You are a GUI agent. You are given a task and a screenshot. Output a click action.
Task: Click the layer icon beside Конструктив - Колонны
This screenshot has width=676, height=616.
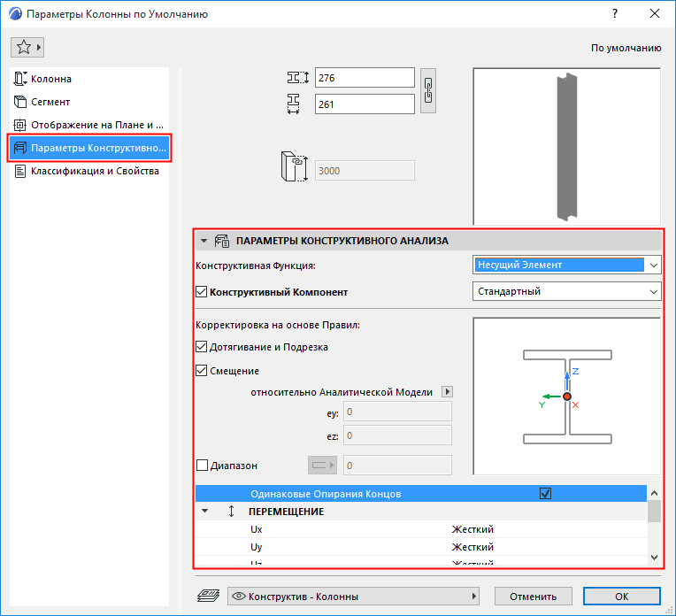pyautogui.click(x=208, y=596)
